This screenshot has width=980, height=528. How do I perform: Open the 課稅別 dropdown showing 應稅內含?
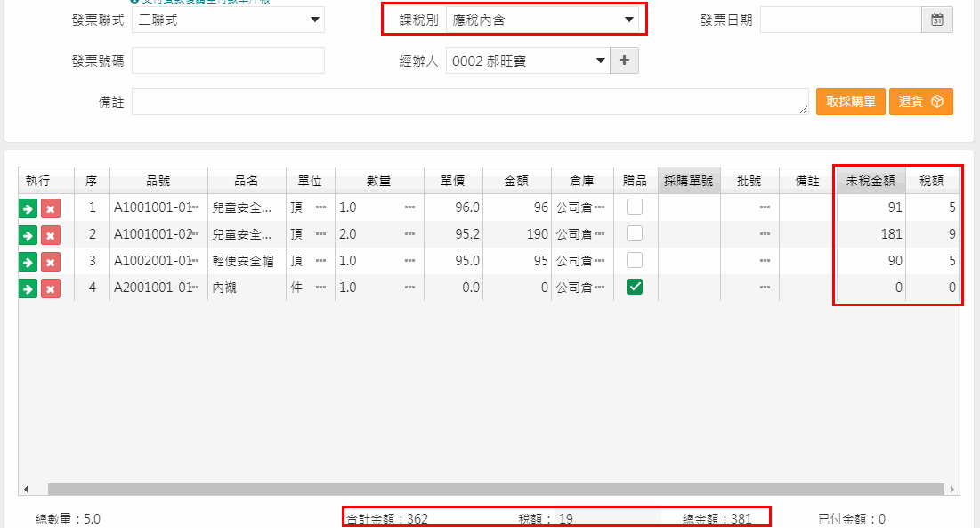[542, 20]
